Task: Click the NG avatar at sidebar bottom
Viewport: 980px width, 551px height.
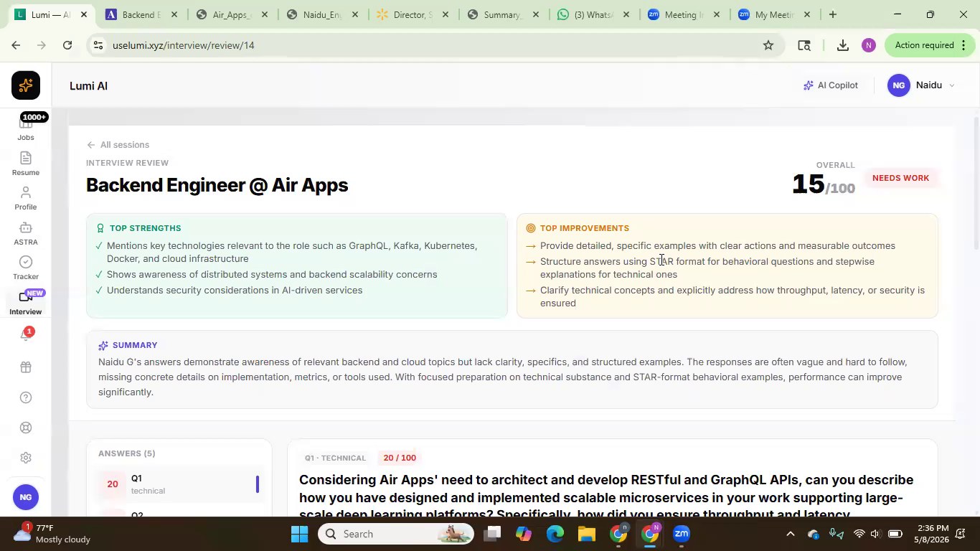Action: [26, 497]
